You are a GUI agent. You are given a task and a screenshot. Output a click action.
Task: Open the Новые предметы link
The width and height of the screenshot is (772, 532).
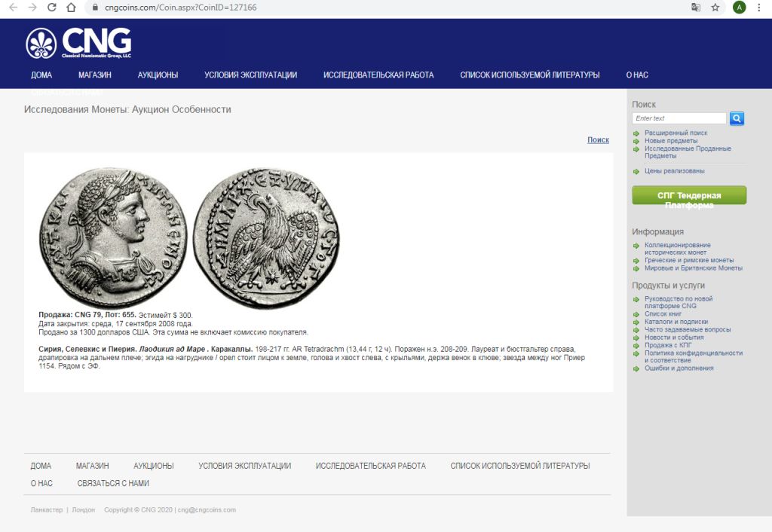[671, 141]
